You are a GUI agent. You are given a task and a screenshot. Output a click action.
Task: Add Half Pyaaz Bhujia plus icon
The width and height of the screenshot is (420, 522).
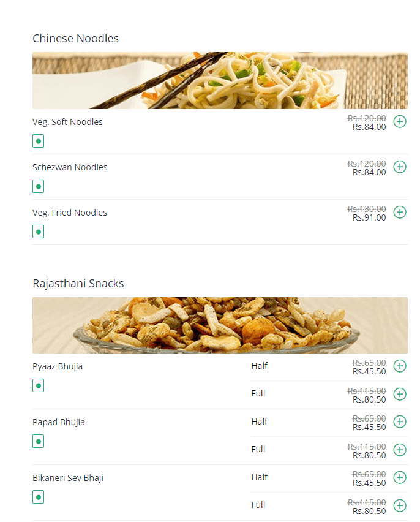(400, 366)
